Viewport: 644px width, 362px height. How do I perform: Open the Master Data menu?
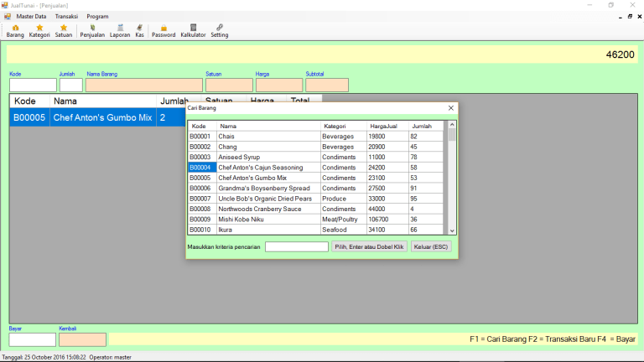tap(31, 16)
